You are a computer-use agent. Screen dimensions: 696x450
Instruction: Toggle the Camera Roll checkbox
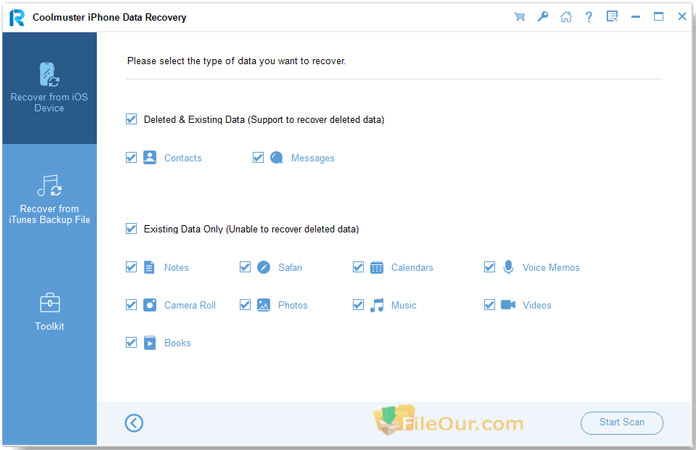[131, 305]
